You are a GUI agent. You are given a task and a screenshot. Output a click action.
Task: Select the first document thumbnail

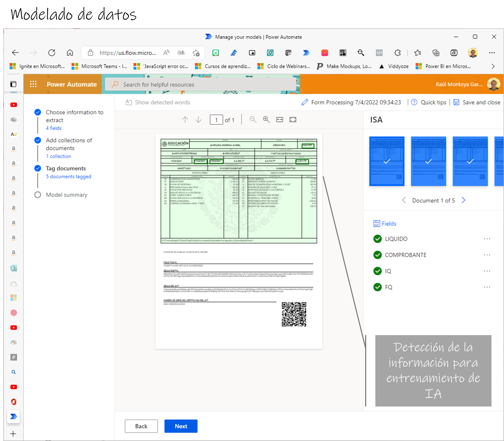pos(387,161)
